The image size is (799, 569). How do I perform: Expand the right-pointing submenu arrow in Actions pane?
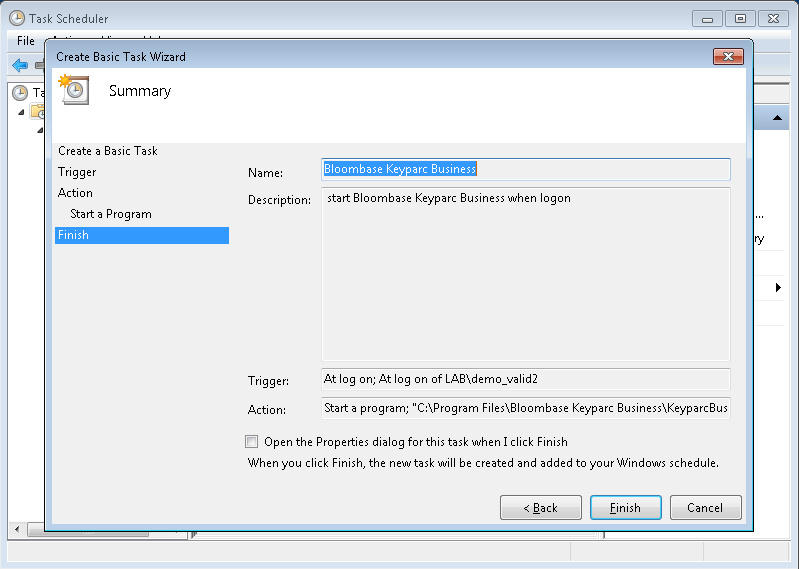pyautogui.click(x=778, y=287)
